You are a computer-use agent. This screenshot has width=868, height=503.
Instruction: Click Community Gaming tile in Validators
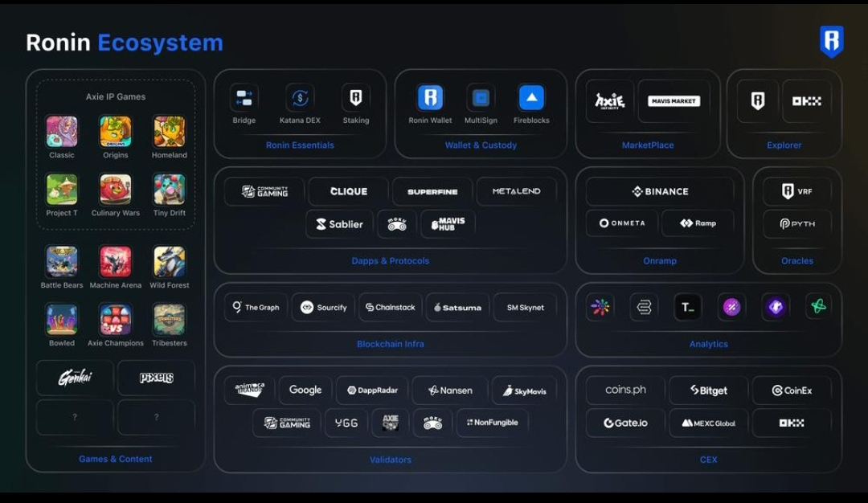(287, 423)
